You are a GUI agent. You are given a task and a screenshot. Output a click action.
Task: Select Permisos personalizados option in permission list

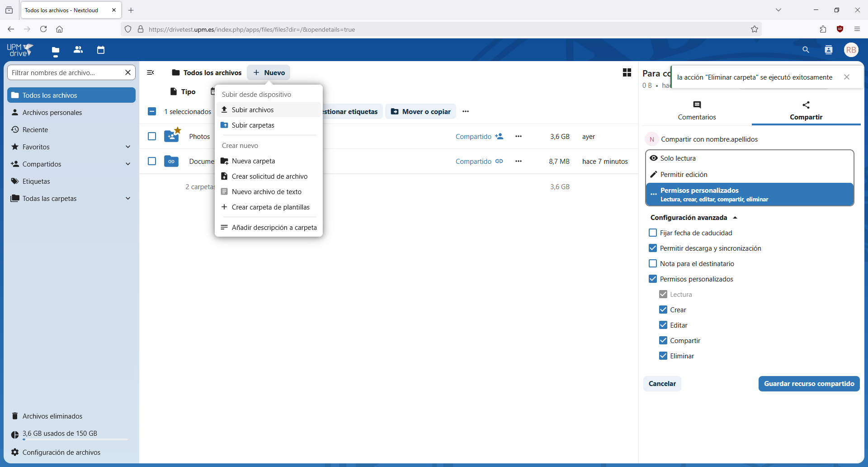[x=750, y=194]
